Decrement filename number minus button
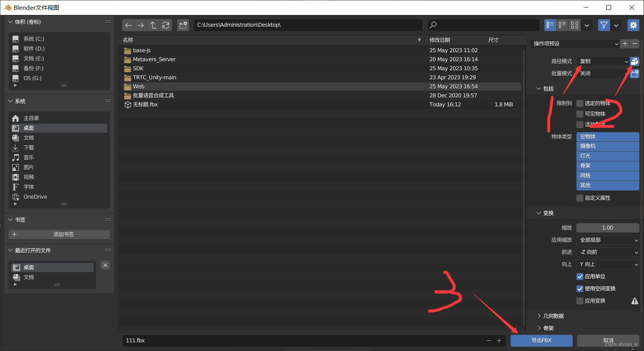This screenshot has height=351, width=644. coord(489,340)
